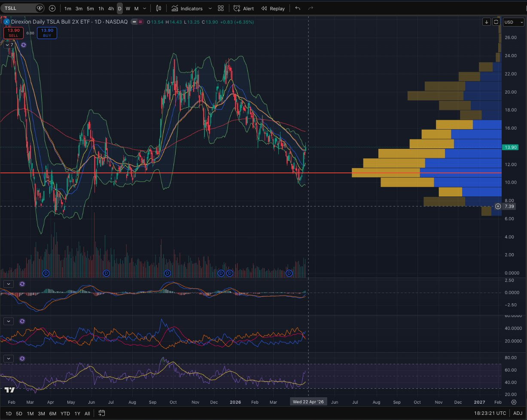Image resolution: width=527 pixels, height=420 pixels.
Task: Select the 1h timeframe
Action: point(101,9)
